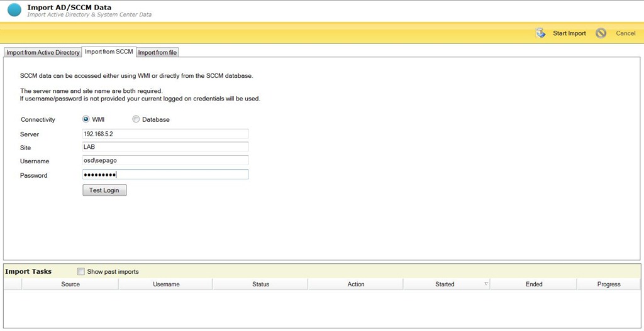Screen dimensions: 644x331
Task: Enable Show past imports checkbox
Action: coord(81,271)
